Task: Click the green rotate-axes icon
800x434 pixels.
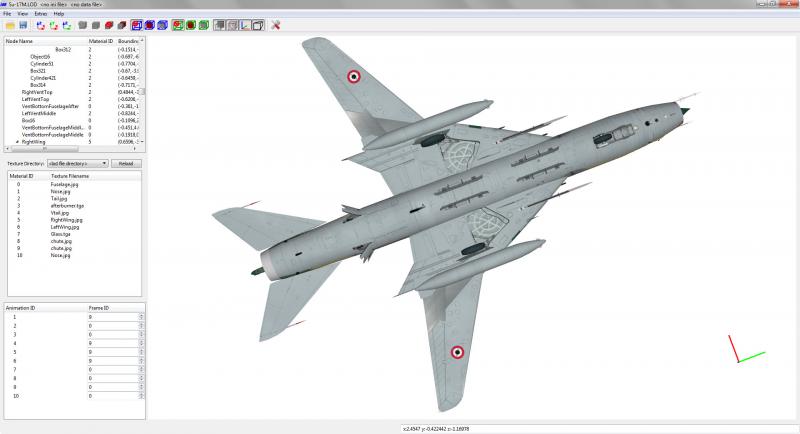Action: click(54, 25)
